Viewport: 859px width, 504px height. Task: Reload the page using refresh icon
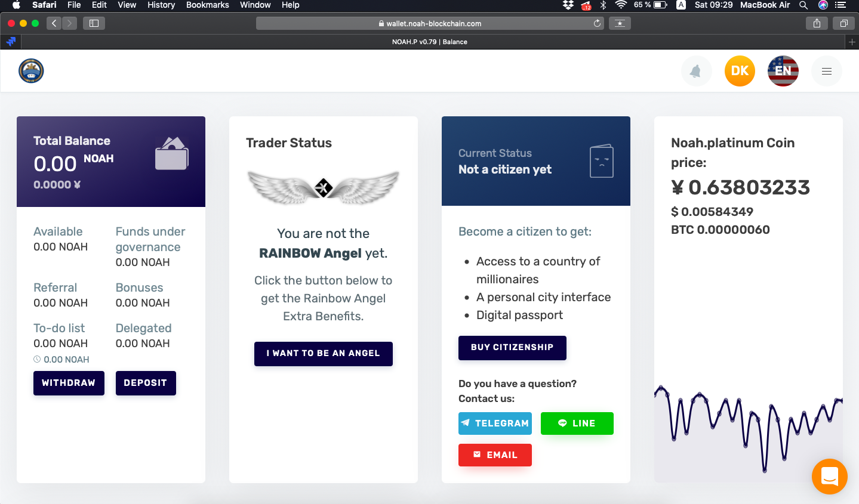597,23
